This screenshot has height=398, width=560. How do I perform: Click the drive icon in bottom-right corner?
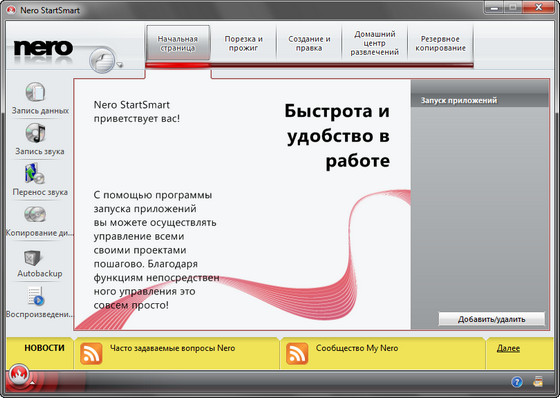tap(538, 382)
